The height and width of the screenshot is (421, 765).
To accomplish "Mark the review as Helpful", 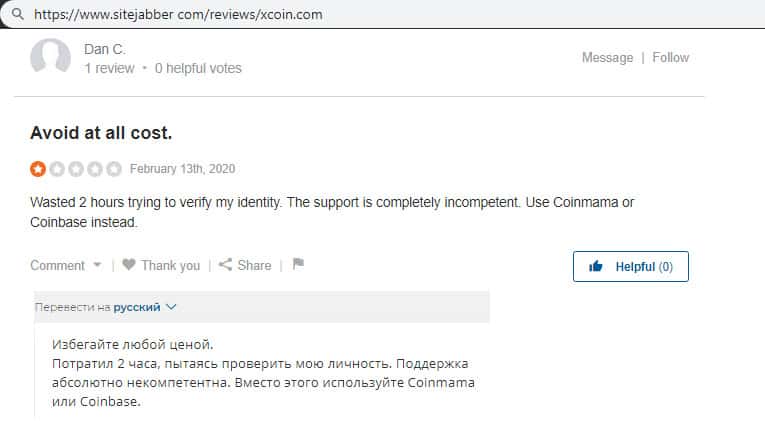I will (x=630, y=267).
